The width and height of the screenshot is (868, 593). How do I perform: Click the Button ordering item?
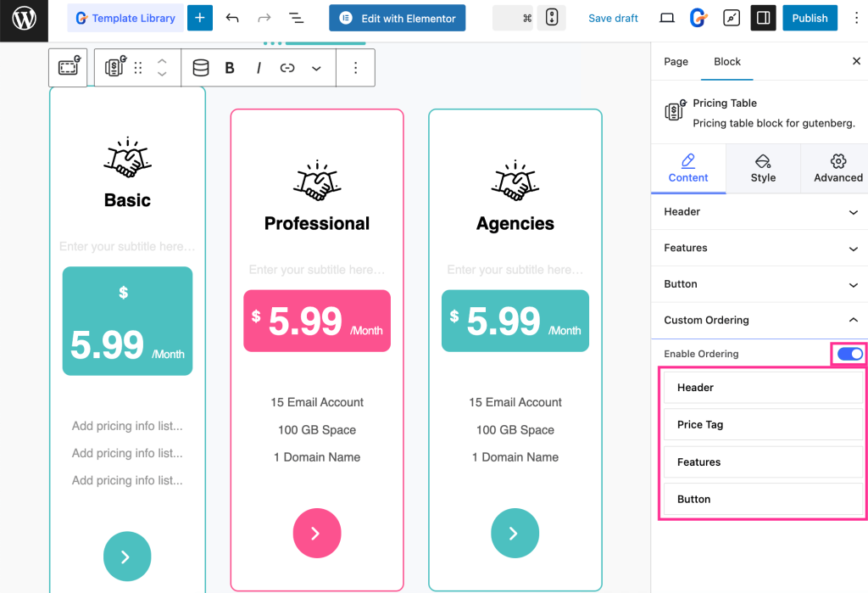pos(763,499)
